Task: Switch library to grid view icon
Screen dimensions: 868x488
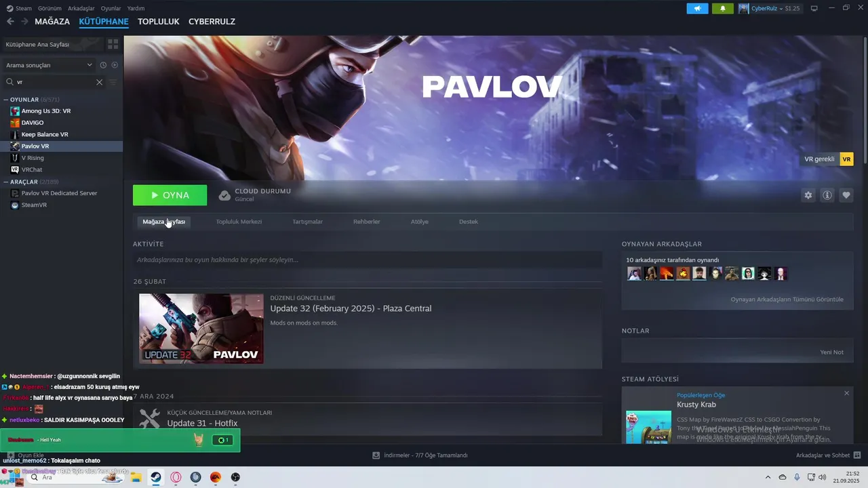Action: click(113, 44)
